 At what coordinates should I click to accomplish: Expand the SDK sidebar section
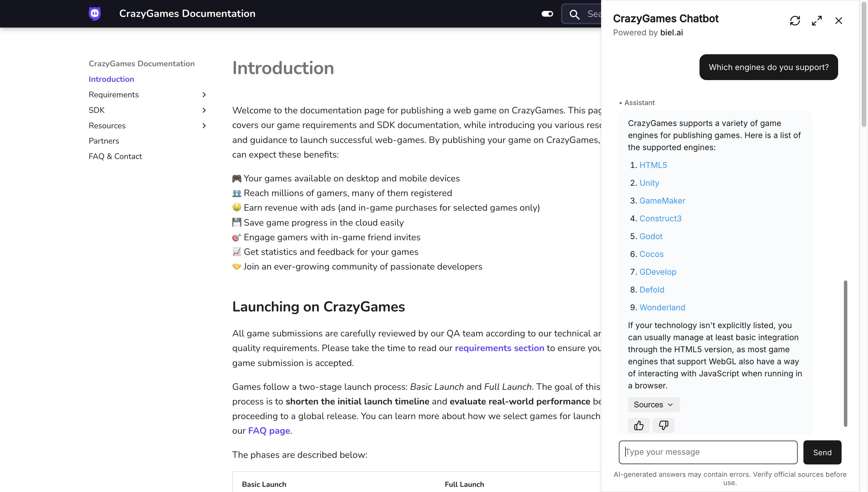pyautogui.click(x=204, y=110)
